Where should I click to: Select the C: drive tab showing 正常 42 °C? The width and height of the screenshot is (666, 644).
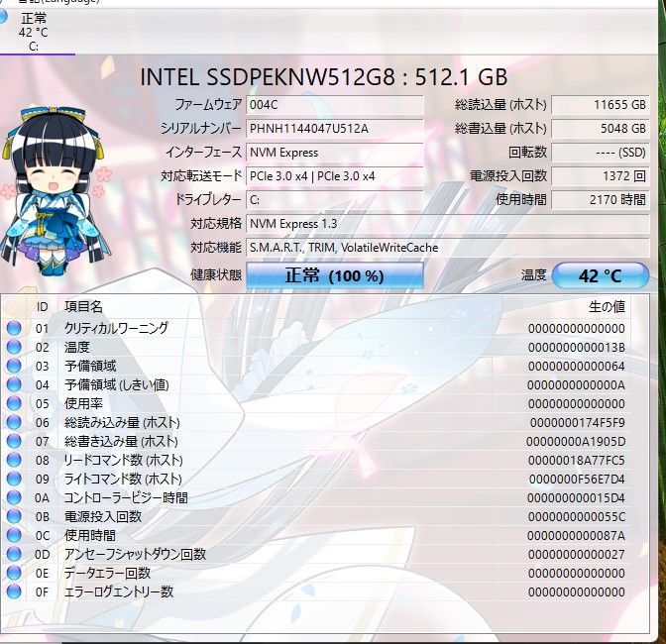click(36, 33)
